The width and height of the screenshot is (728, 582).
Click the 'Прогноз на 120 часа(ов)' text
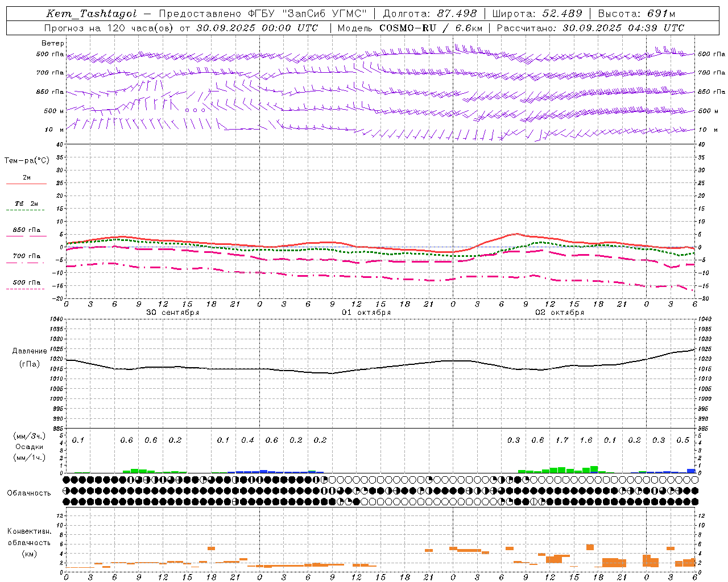(110, 27)
